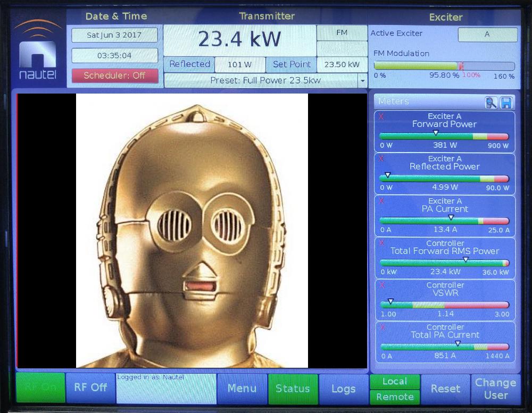Toggle the Scheduler: Off button
Viewport: 532px width, 413px height.
[x=114, y=75]
